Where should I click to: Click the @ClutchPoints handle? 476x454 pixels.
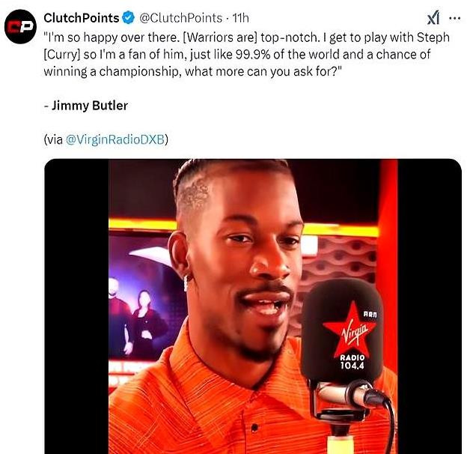click(x=180, y=18)
